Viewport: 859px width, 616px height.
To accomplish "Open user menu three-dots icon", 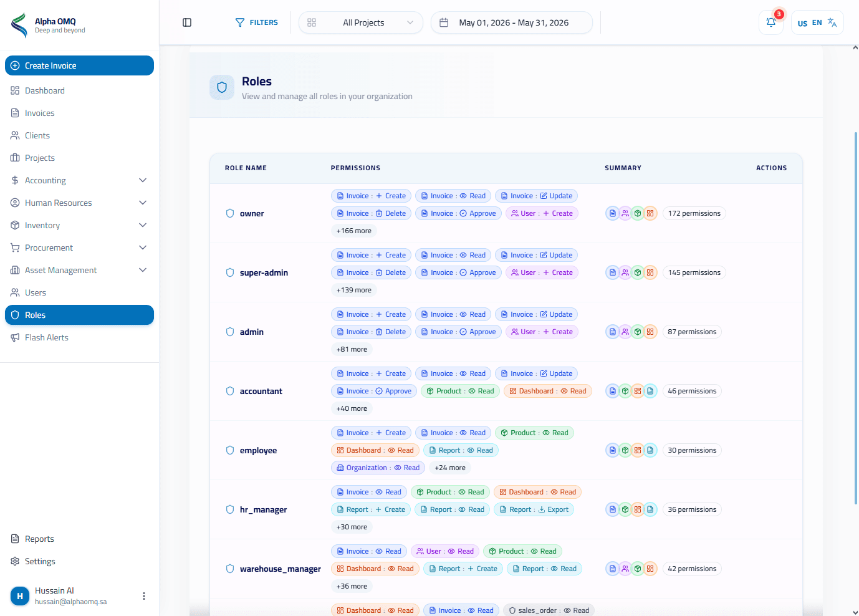I will pyautogui.click(x=144, y=596).
